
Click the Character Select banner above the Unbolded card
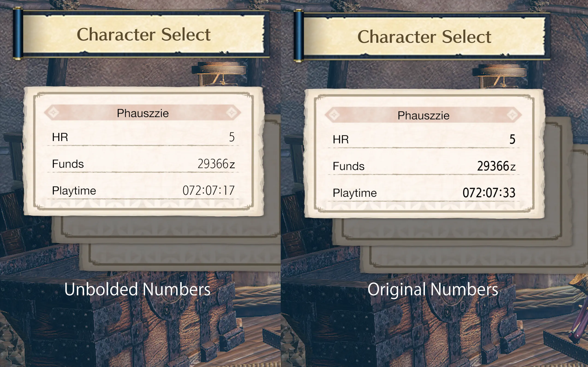point(144,34)
